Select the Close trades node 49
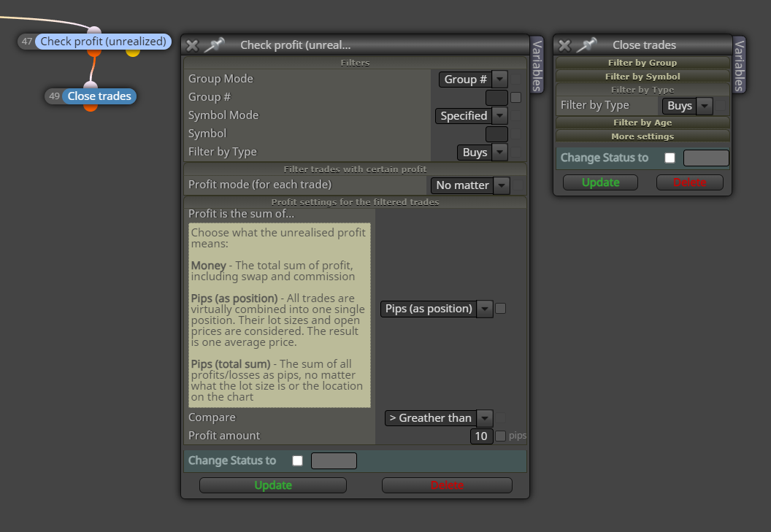The height and width of the screenshot is (532, 771). pos(99,96)
